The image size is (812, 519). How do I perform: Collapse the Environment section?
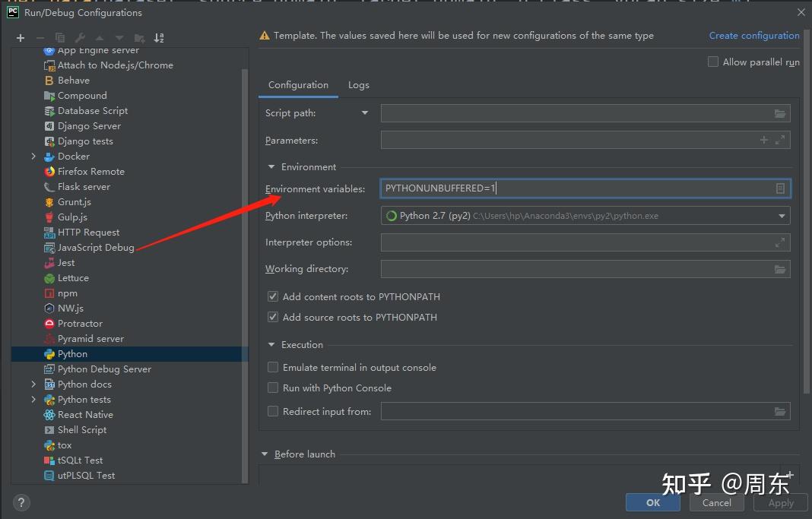271,167
